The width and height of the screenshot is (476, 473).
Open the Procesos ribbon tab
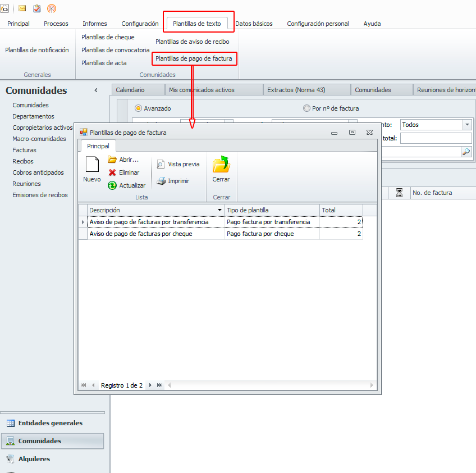point(56,24)
